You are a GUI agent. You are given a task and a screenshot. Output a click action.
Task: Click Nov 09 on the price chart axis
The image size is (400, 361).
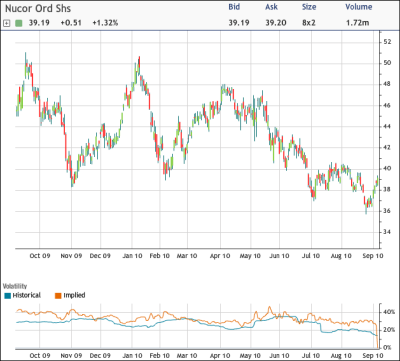point(71,256)
